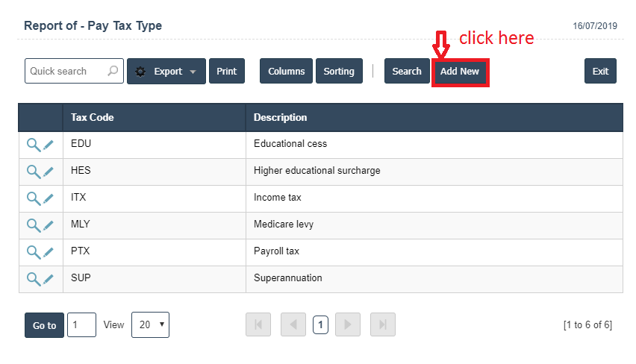Go to the previous page arrow
Viewport: 636px width, 364px height.
coord(293,324)
